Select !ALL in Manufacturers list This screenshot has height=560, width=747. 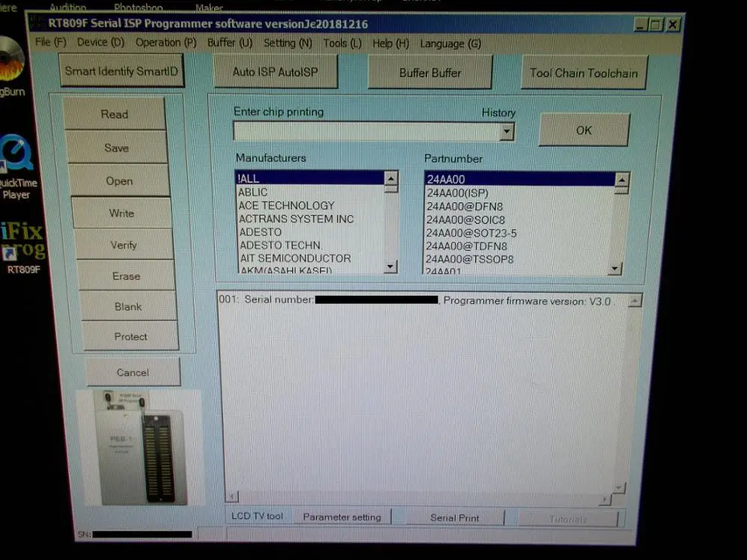(310, 178)
